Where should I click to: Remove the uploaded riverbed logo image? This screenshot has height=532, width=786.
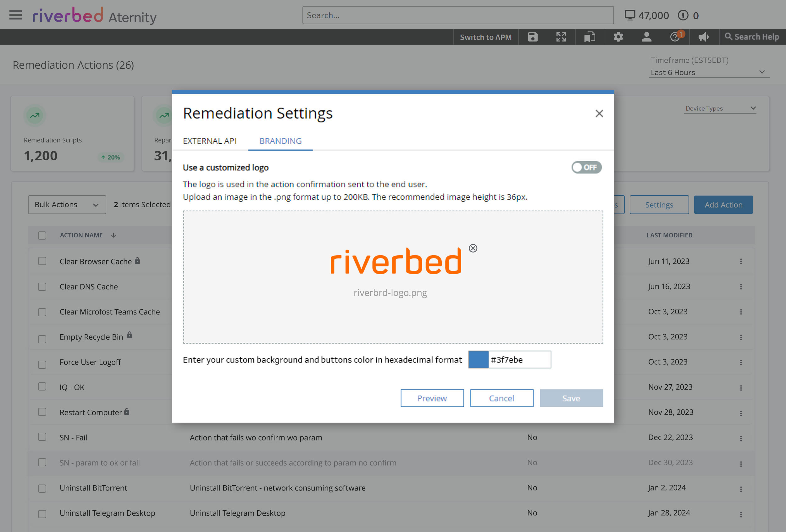(x=473, y=248)
